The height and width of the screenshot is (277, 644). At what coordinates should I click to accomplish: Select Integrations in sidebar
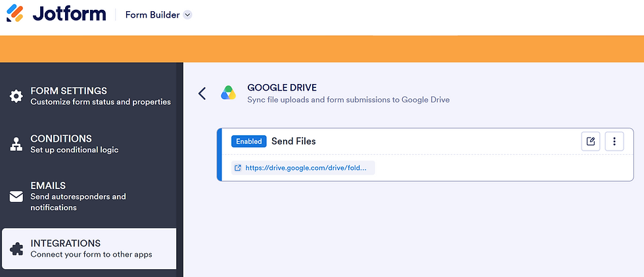(x=89, y=249)
